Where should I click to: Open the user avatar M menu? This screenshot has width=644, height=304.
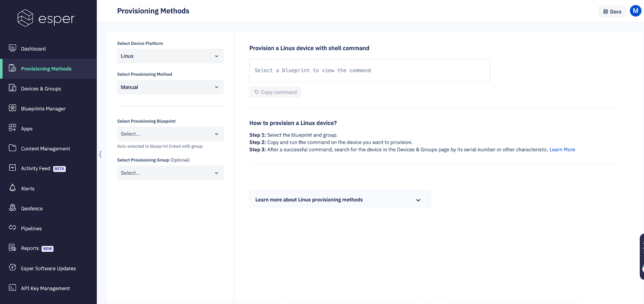coord(635,11)
